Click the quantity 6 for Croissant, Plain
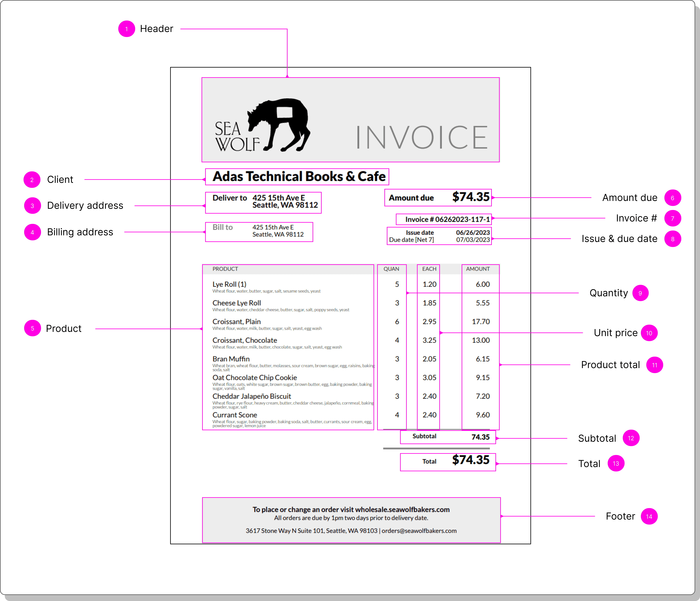This screenshot has width=700, height=601. click(x=397, y=322)
